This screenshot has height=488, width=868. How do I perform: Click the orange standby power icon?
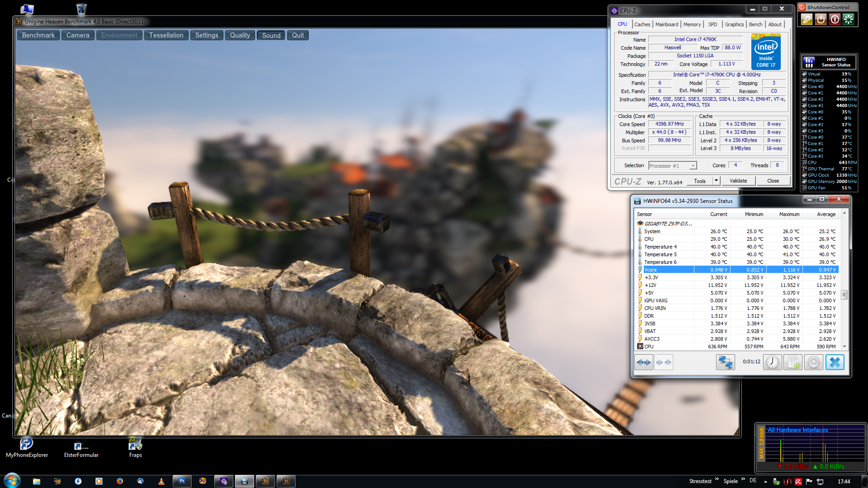[x=821, y=19]
